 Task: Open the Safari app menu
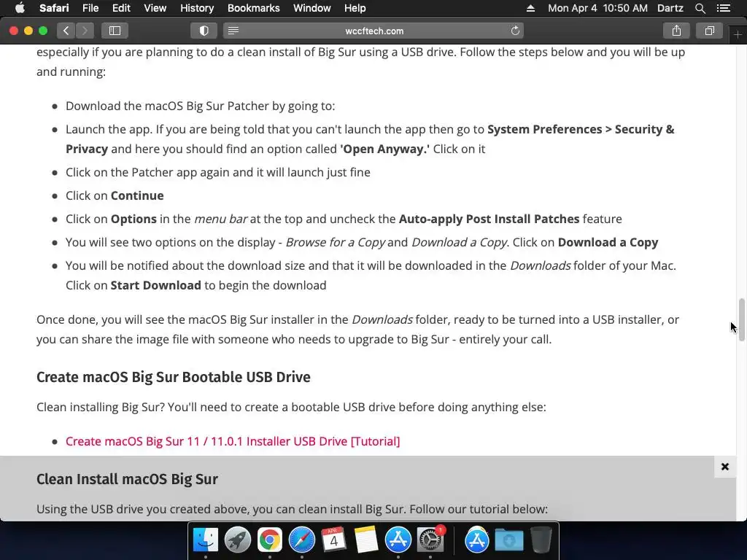tap(54, 8)
